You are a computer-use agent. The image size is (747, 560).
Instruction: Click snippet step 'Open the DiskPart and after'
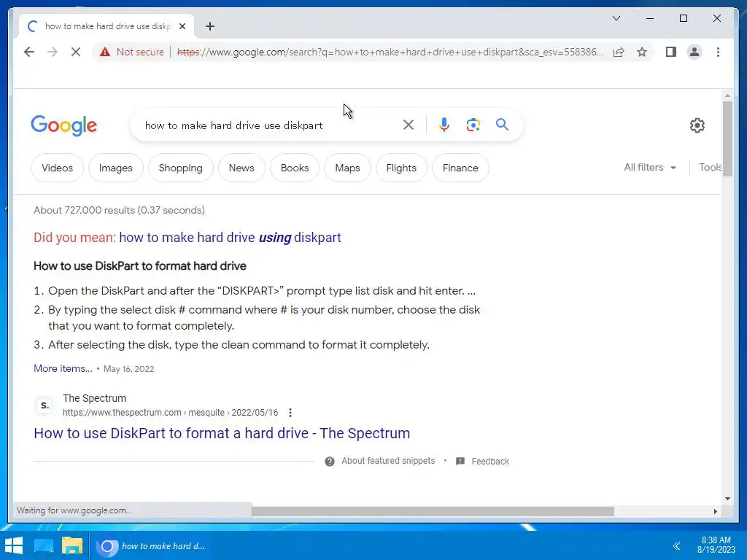point(262,290)
